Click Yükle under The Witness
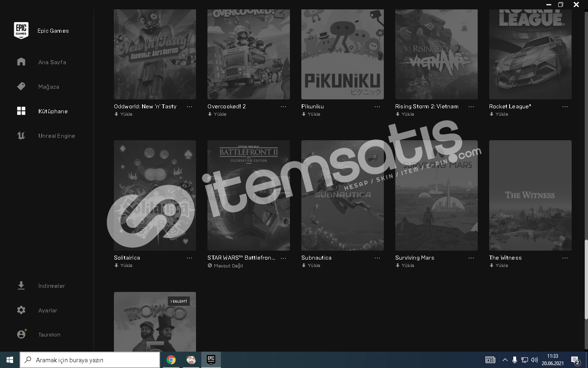This screenshot has width=588, height=368. (499, 265)
